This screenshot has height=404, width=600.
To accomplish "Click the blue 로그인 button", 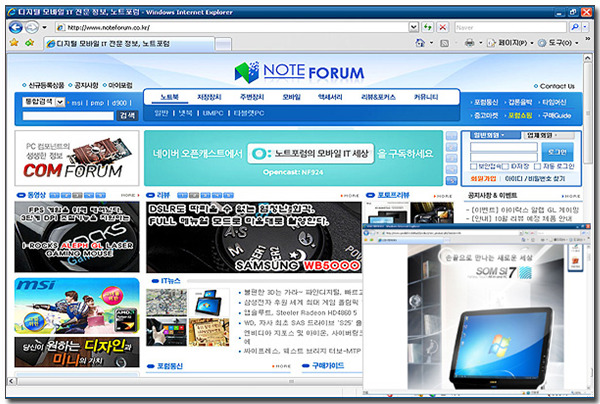I will tap(558, 152).
